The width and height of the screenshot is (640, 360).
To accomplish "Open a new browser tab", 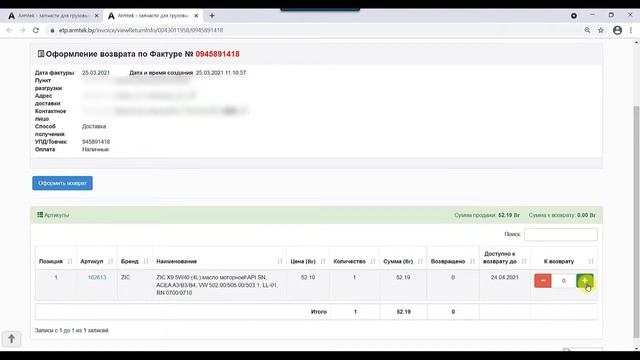I will click(x=211, y=16).
